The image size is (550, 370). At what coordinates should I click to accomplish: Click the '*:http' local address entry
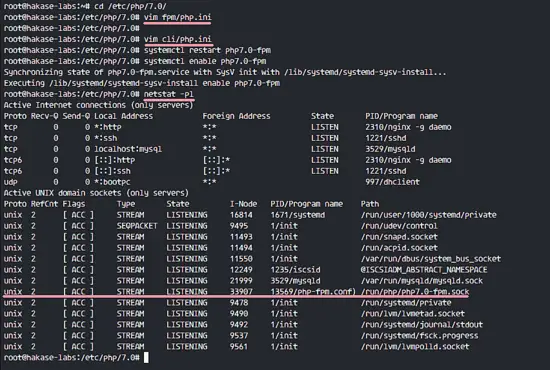[108, 127]
